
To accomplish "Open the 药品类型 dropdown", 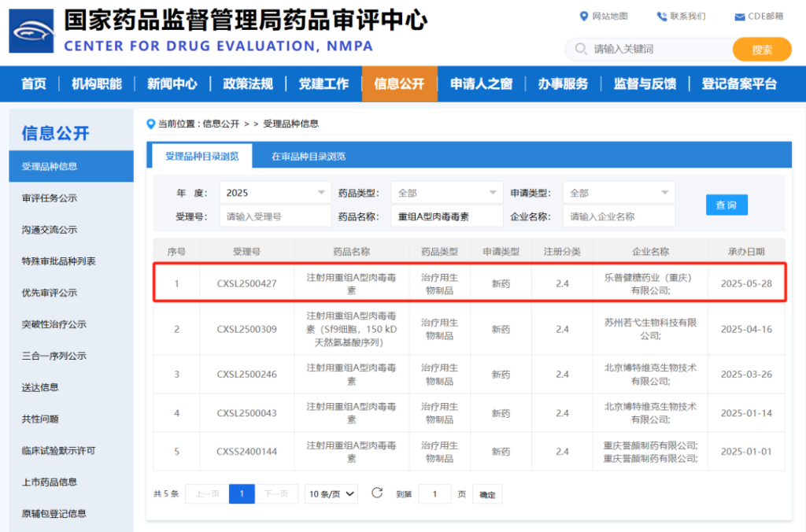I will pos(447,193).
